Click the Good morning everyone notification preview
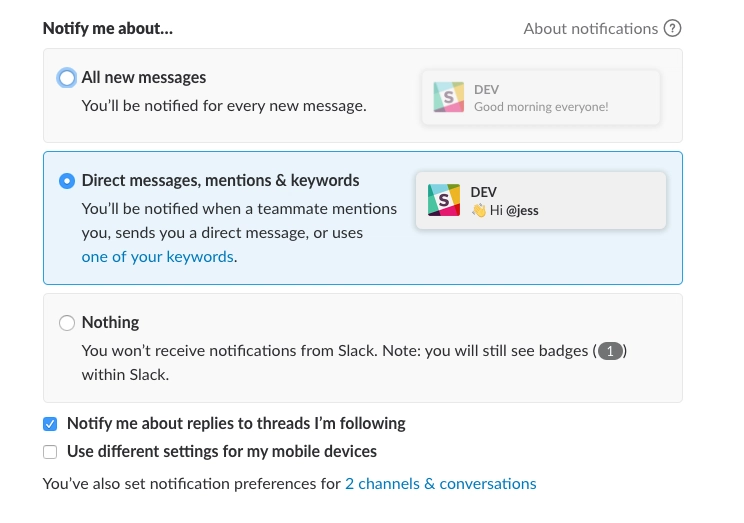This screenshot has height=523, width=744. click(541, 97)
